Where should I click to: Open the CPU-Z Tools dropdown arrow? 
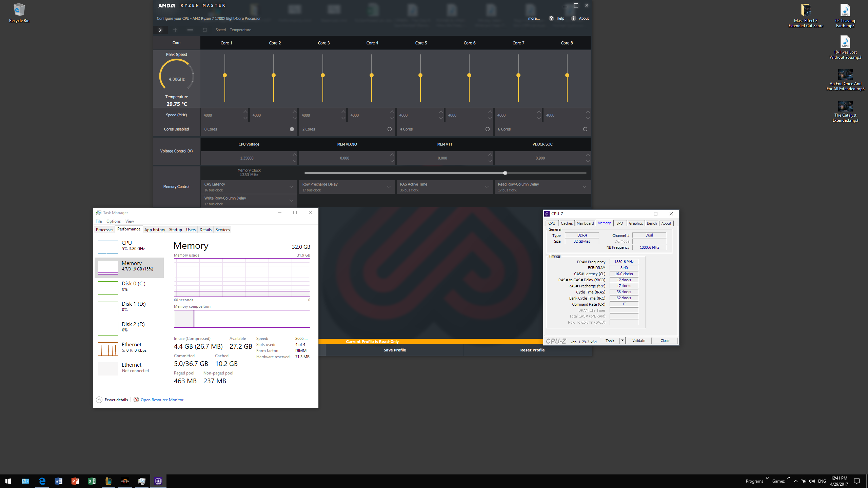[622, 341]
